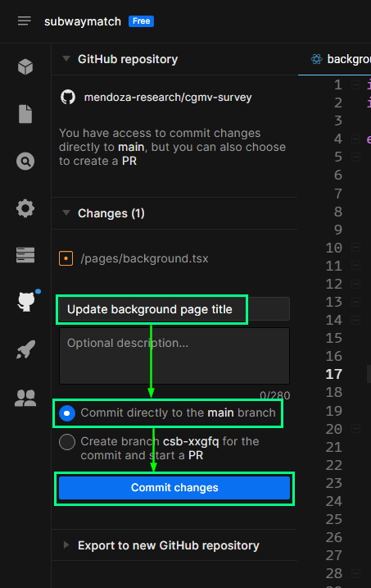371x588 pixels.
Task: Open the Deployment rocket icon
Action: (26, 349)
